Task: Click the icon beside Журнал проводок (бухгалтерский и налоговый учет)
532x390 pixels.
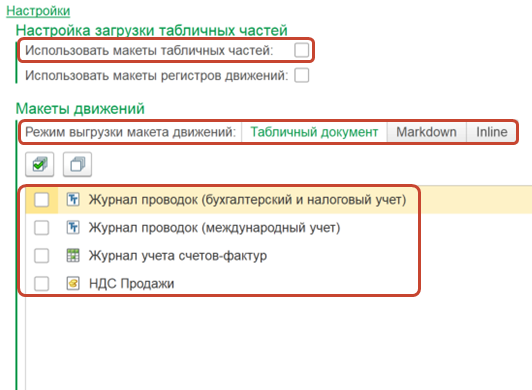Action: (73, 199)
